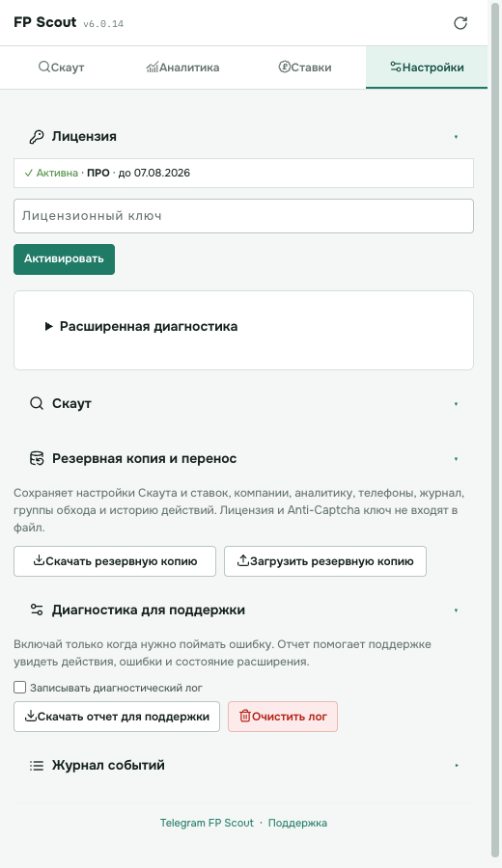Screen dimensions: 502x868
Task: Click Скачать резервную копию button
Action: tap(115, 561)
